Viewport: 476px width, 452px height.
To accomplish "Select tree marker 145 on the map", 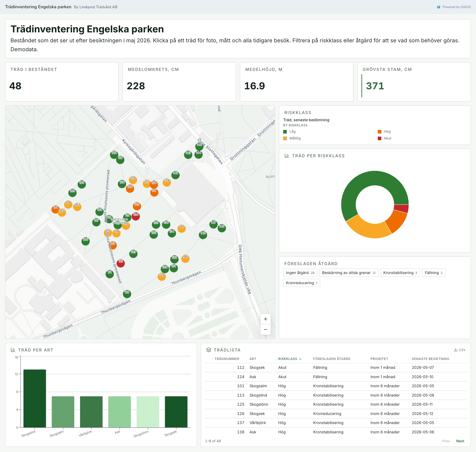I will click(203, 235).
